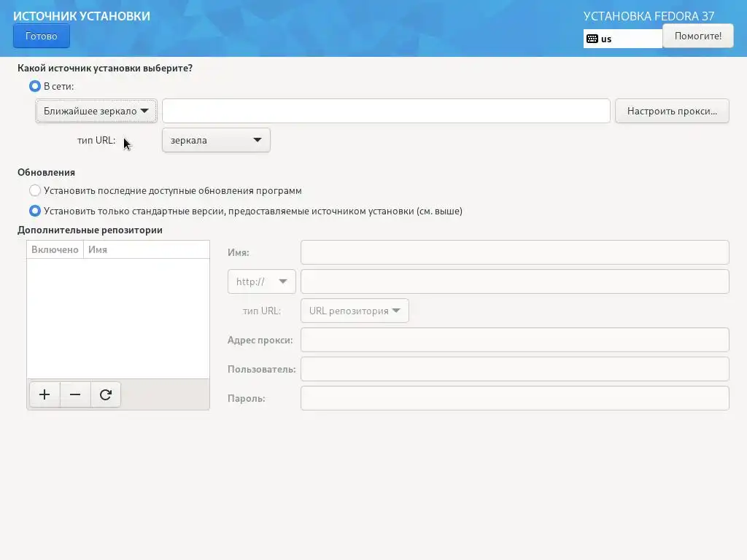Open 'Настроить прокси...' settings

tap(672, 111)
